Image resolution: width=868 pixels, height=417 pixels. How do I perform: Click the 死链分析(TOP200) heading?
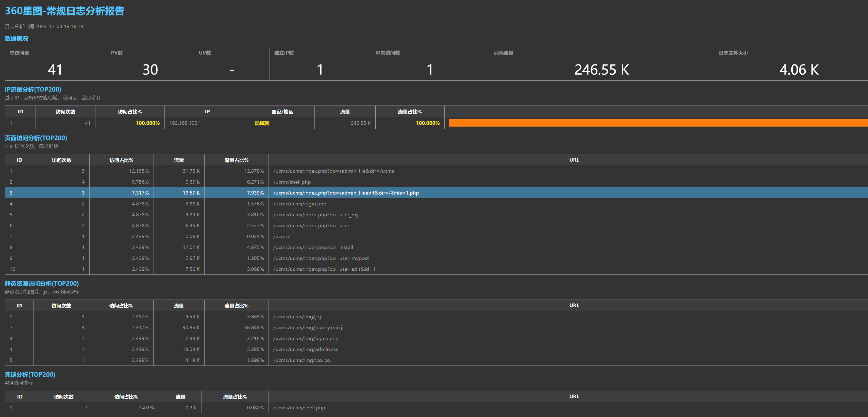30,375
